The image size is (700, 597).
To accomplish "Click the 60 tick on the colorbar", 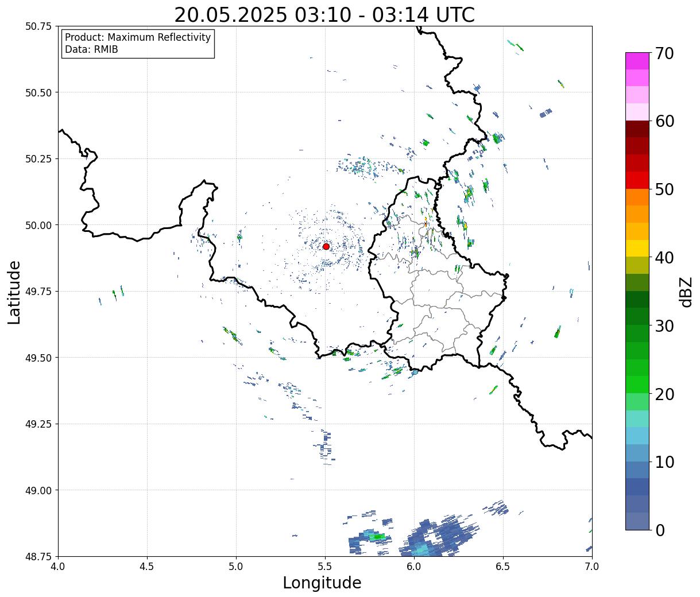I will [x=664, y=121].
